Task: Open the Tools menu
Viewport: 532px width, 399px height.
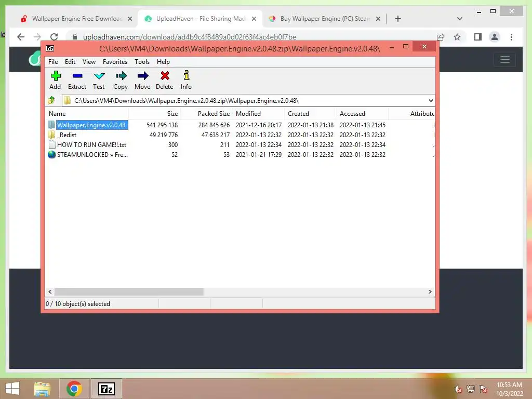Action: tap(142, 62)
